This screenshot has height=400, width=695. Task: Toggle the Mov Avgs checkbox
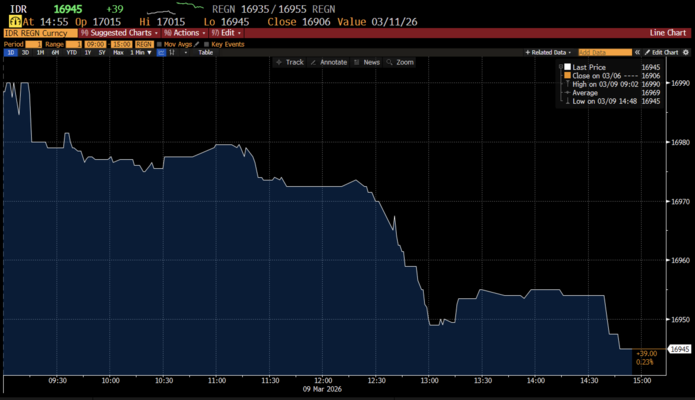pos(160,44)
